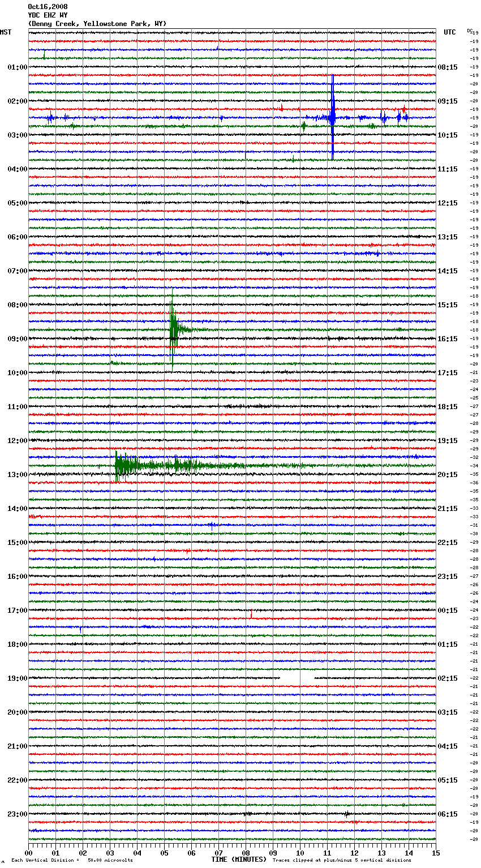
Task: Click the Denny Creek, Yellowstone Park location title
Action: click(x=97, y=24)
